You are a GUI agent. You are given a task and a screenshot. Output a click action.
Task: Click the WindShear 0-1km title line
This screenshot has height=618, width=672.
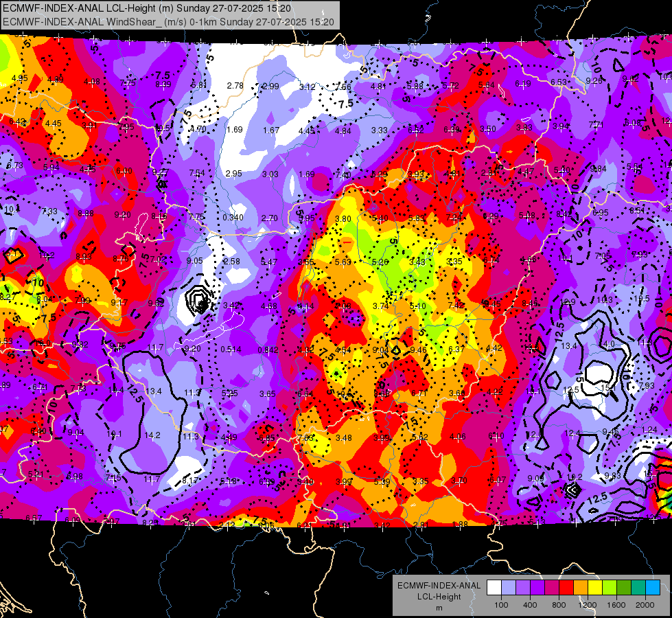[x=168, y=22]
